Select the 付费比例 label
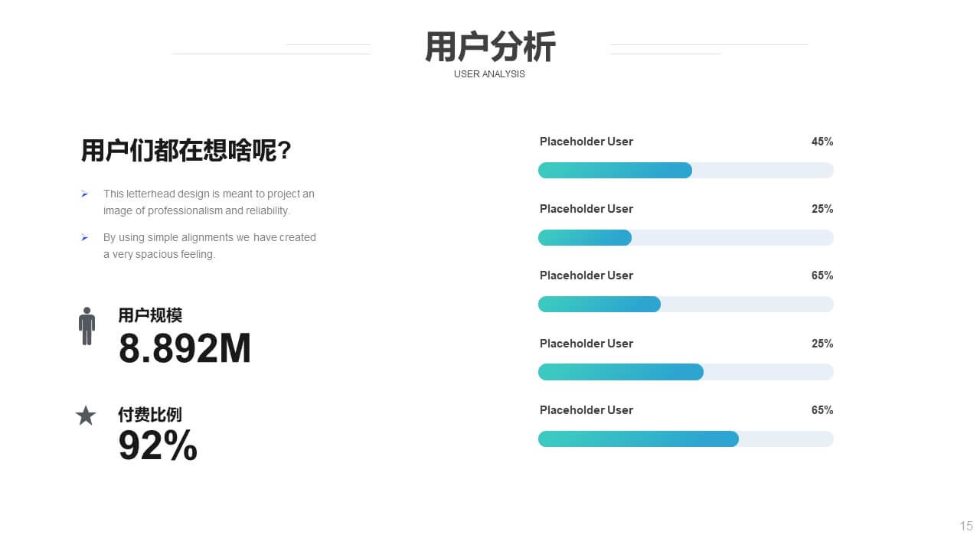Screen dimensions: 980x551 pyautogui.click(x=150, y=415)
